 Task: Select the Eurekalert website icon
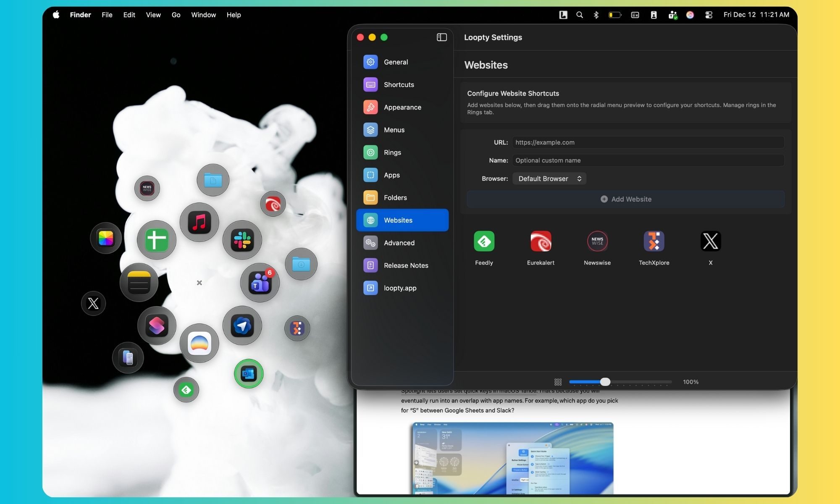pos(541,241)
